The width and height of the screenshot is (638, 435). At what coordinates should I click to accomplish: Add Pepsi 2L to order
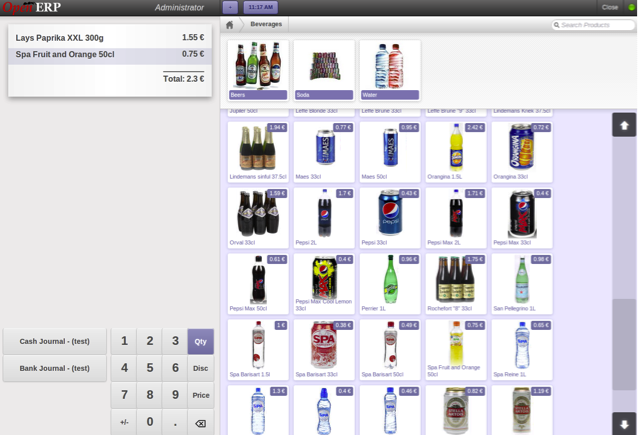[324, 218]
